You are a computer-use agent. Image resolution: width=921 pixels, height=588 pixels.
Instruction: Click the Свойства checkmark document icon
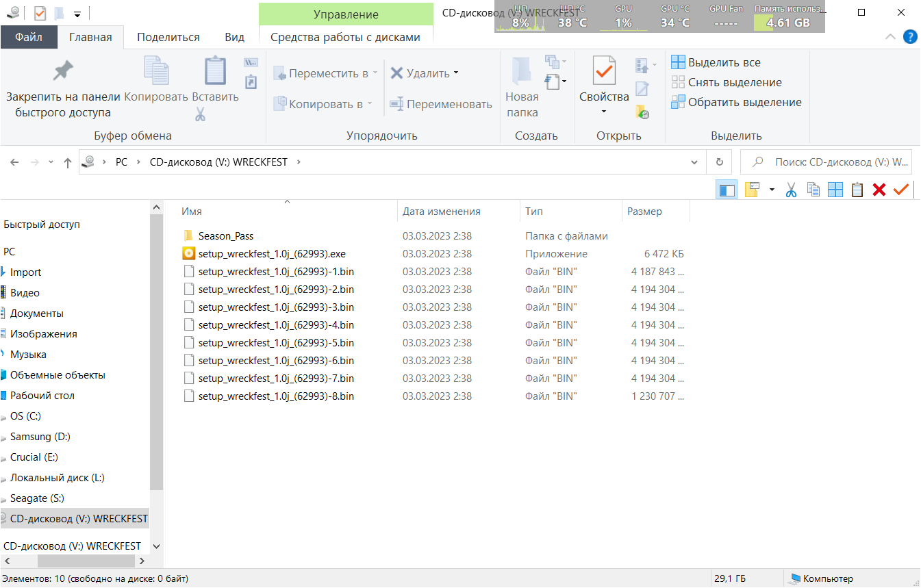coord(604,71)
